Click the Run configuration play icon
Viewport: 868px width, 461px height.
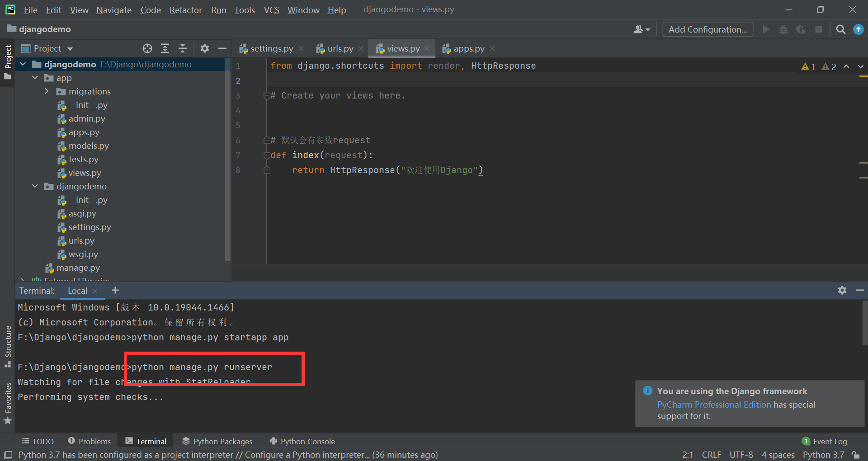pos(766,29)
